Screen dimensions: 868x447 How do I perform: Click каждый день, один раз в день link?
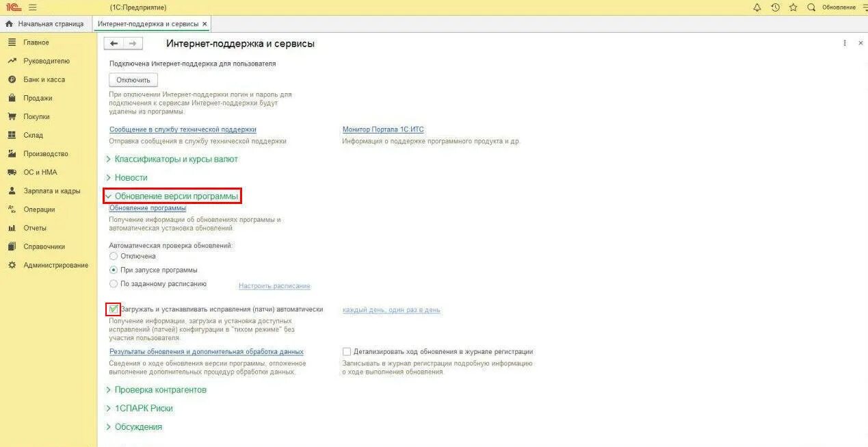click(x=391, y=310)
